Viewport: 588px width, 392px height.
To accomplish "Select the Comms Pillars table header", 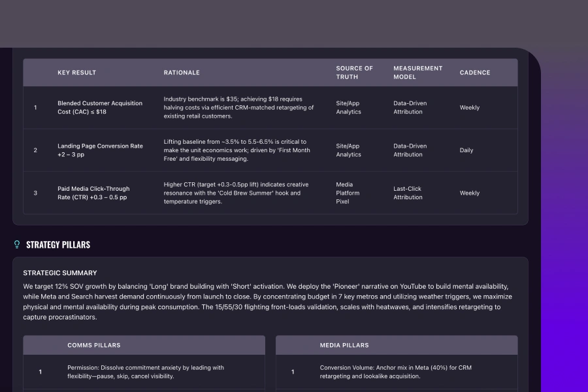I will 93,345.
